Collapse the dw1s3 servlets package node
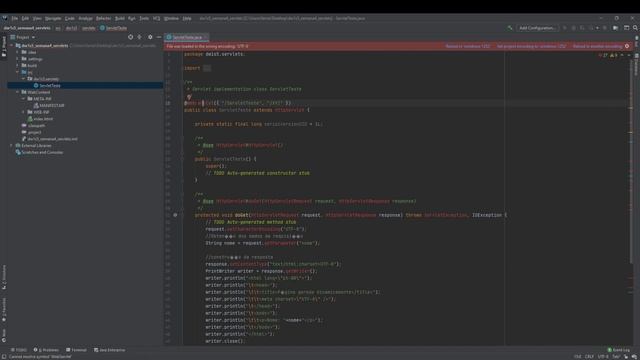 click(23, 79)
